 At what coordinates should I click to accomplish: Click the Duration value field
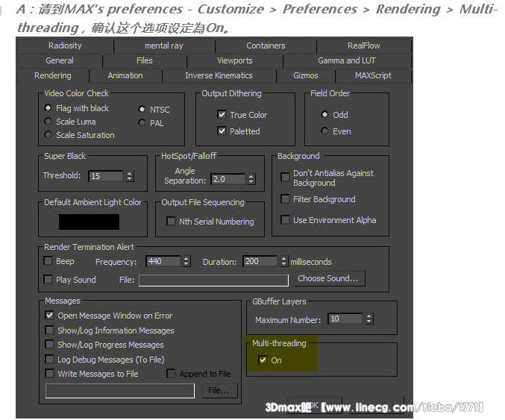(x=260, y=261)
